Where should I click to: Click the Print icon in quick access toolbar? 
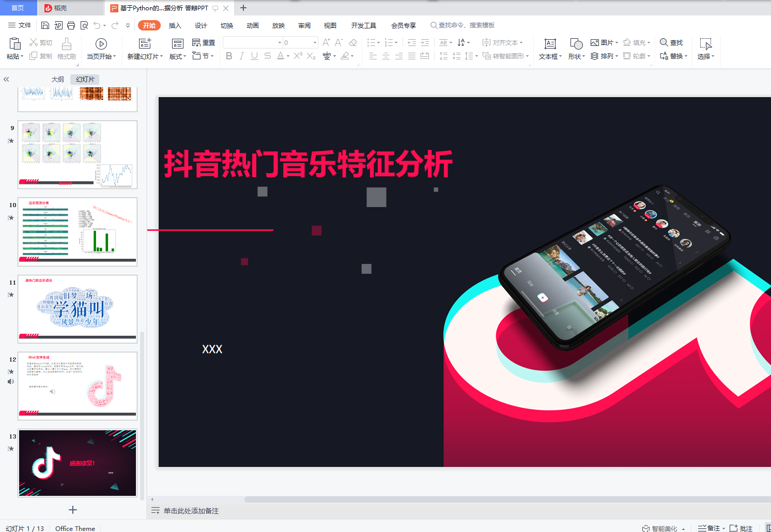[71, 25]
